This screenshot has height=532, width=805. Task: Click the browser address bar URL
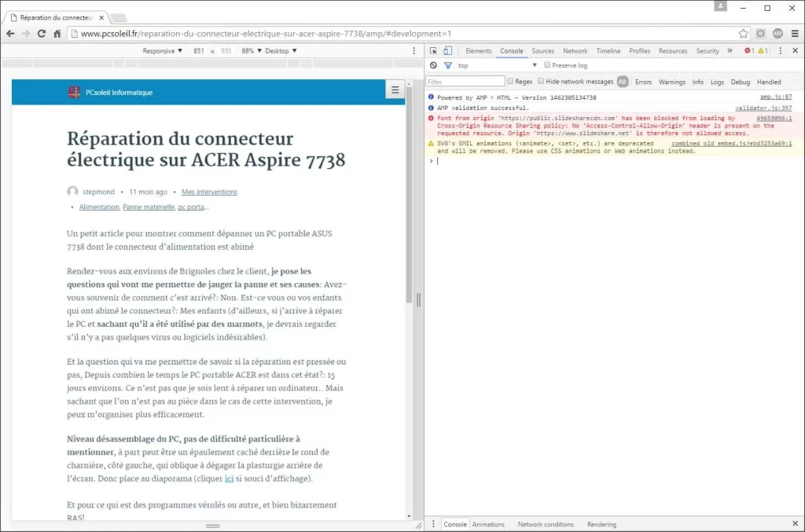coord(266,34)
